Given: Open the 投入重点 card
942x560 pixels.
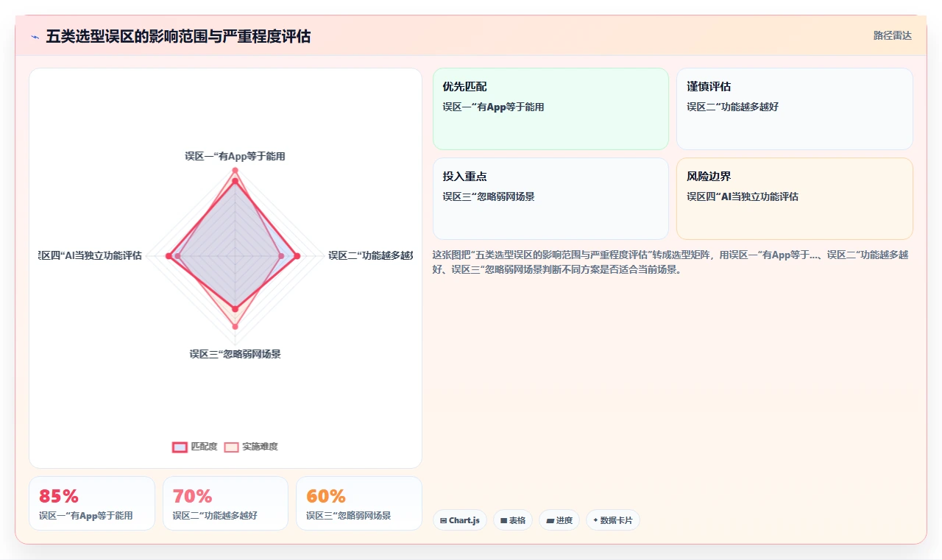Looking at the screenshot, I should (x=550, y=199).
